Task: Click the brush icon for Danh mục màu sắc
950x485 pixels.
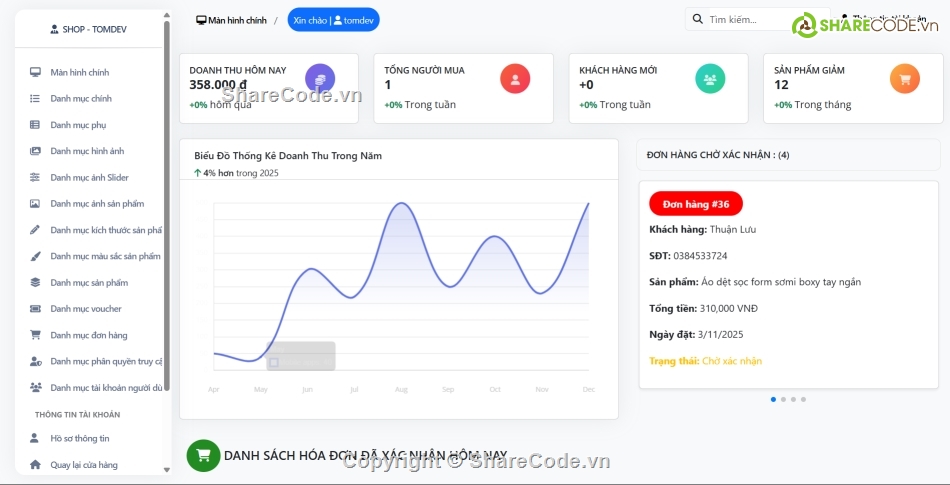Action: (35, 256)
